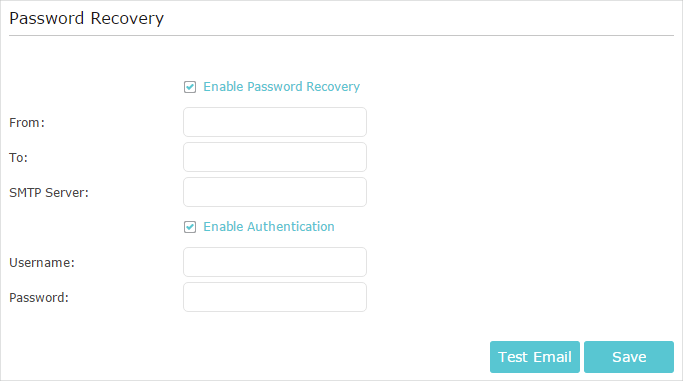The image size is (683, 381).
Task: Click the Username: label text
Action: coord(42,263)
